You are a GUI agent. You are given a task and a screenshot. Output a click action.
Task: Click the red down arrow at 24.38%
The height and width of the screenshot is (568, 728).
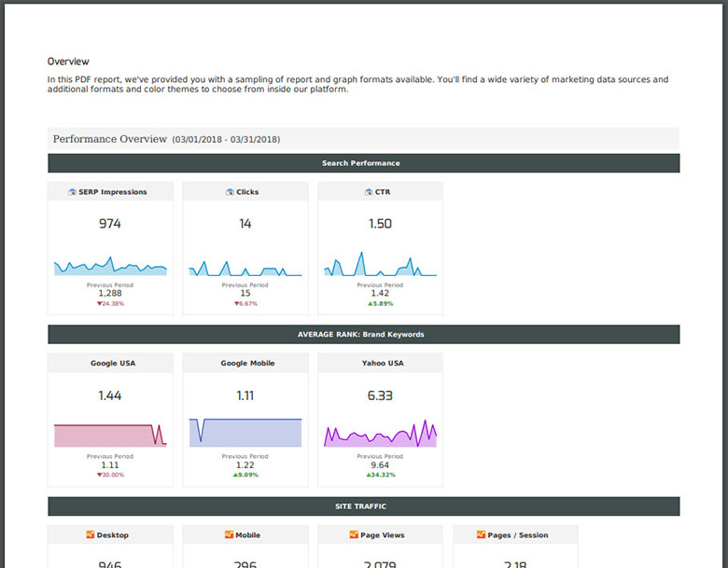click(x=98, y=303)
